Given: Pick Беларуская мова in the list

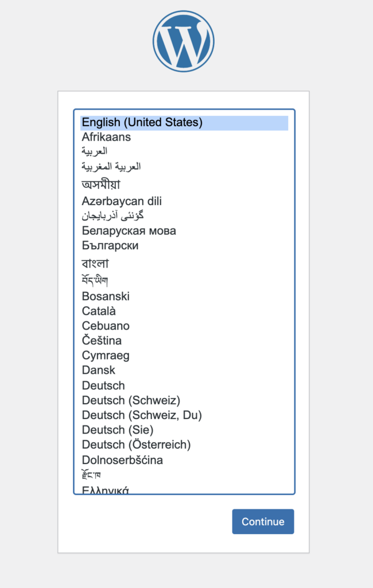Looking at the screenshot, I should 129,231.
